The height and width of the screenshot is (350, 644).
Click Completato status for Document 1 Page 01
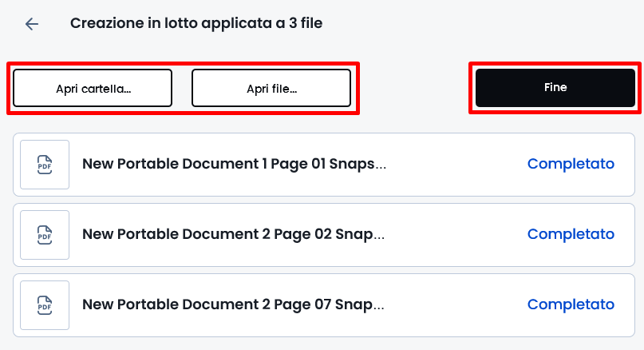pos(571,164)
